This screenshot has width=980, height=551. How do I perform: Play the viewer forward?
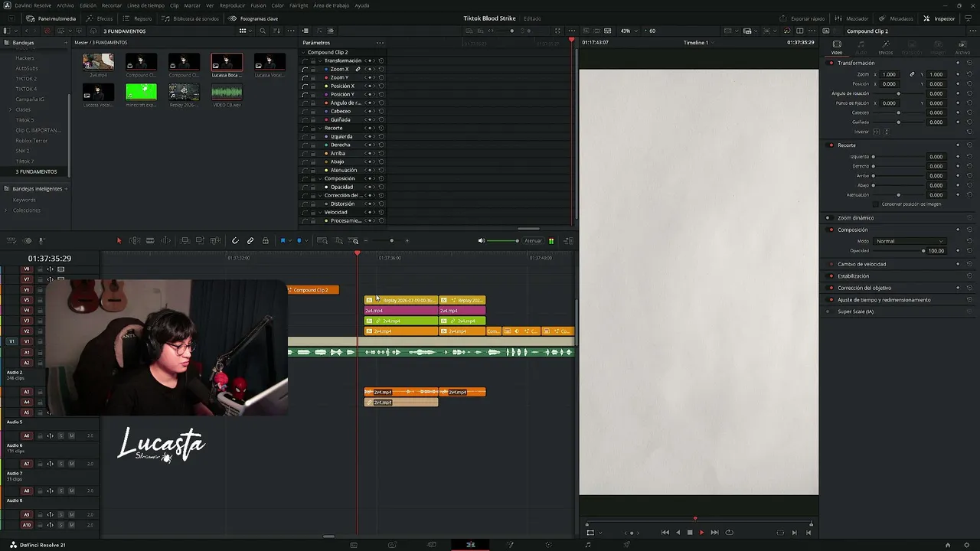click(701, 533)
